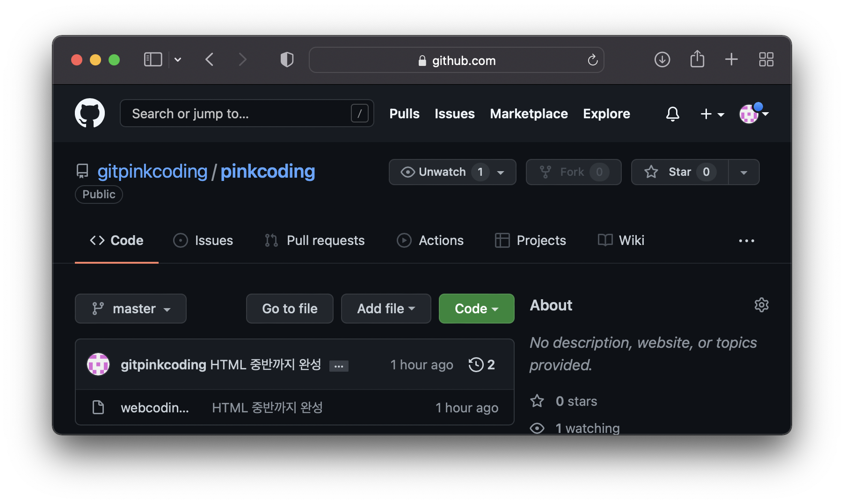Open the Add file dropdown
Viewport: 844px width, 504px height.
pyautogui.click(x=386, y=309)
